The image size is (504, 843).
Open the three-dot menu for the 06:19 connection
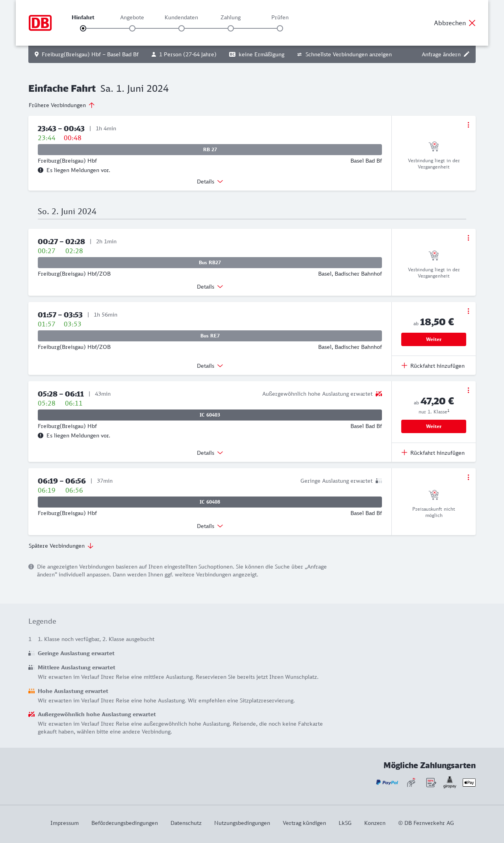tap(468, 477)
